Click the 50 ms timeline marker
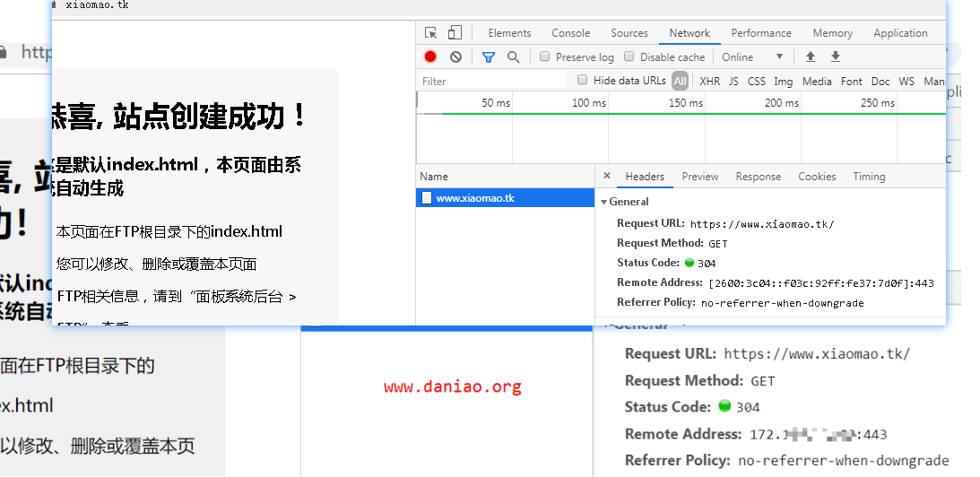This screenshot has height=477, width=980. click(496, 102)
